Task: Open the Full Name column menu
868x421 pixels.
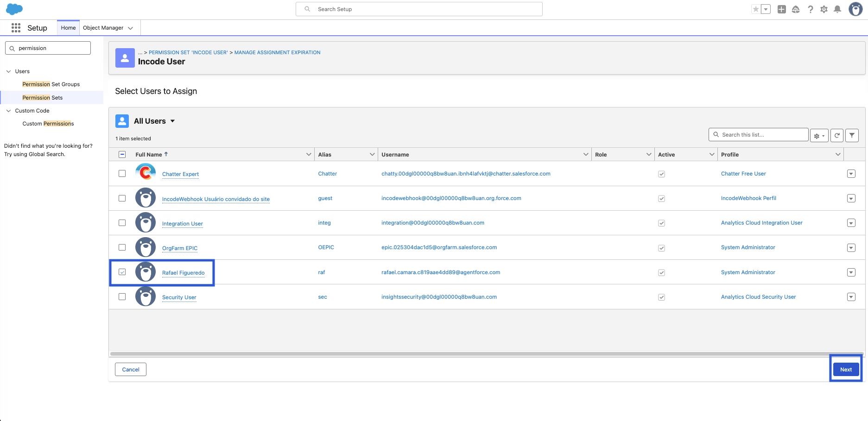Action: coord(309,155)
